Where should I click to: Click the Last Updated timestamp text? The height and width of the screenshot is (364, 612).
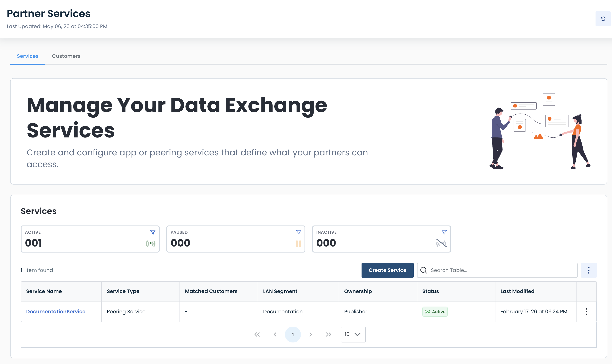(x=57, y=26)
